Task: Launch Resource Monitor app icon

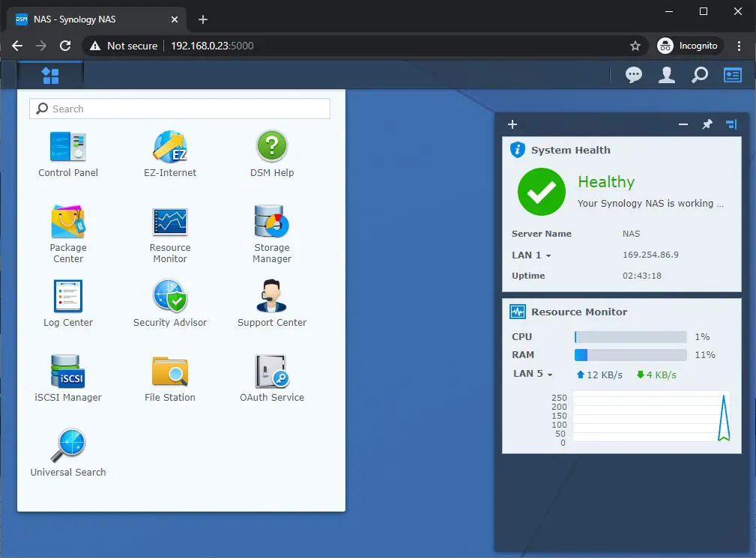Action: click(170, 234)
